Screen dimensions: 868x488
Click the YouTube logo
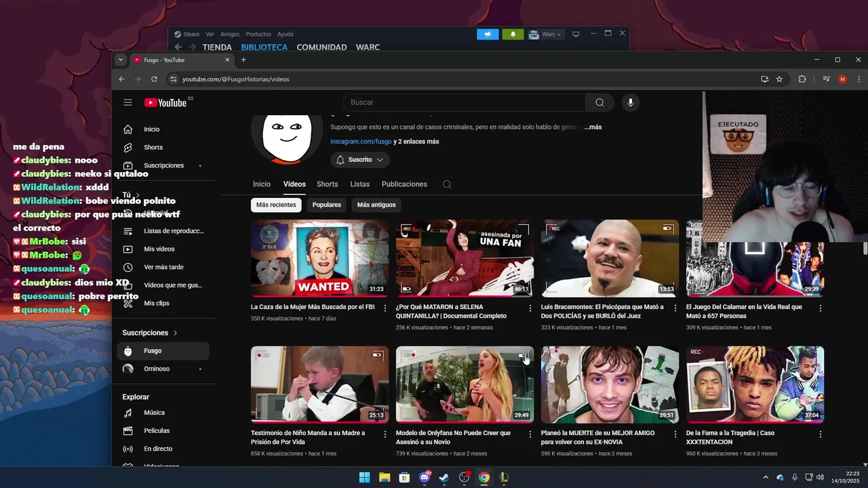point(165,102)
